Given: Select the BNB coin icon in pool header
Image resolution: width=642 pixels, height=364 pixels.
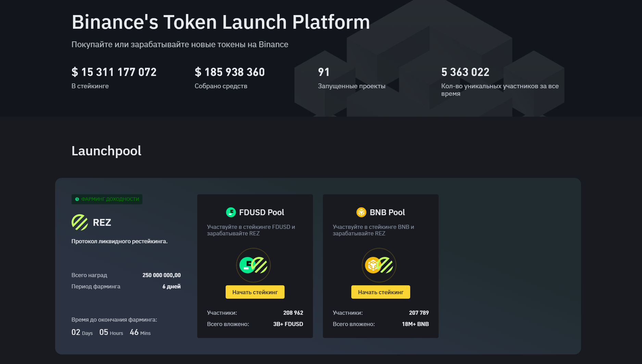Looking at the screenshot, I should coord(361,212).
